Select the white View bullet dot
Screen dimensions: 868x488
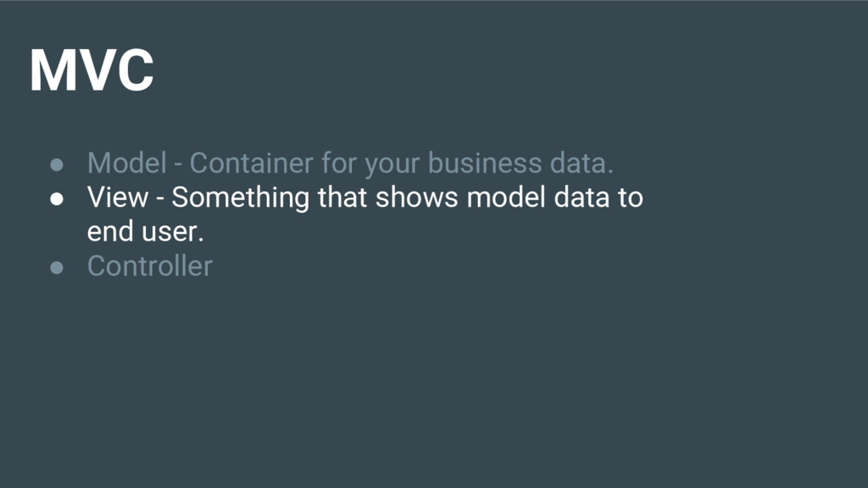point(57,198)
